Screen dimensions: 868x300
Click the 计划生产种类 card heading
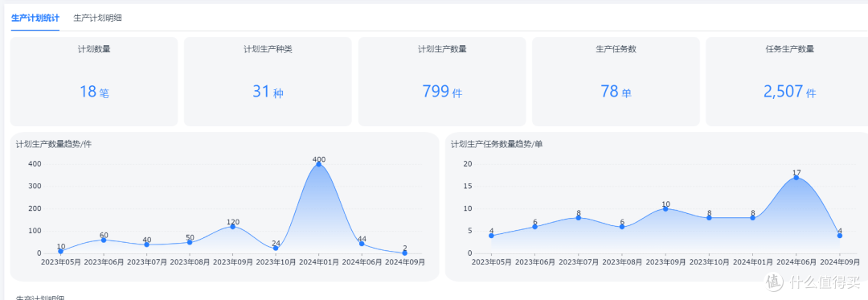point(268,49)
